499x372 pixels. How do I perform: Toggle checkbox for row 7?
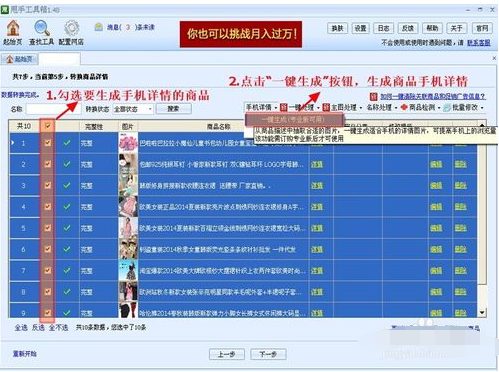48,270
